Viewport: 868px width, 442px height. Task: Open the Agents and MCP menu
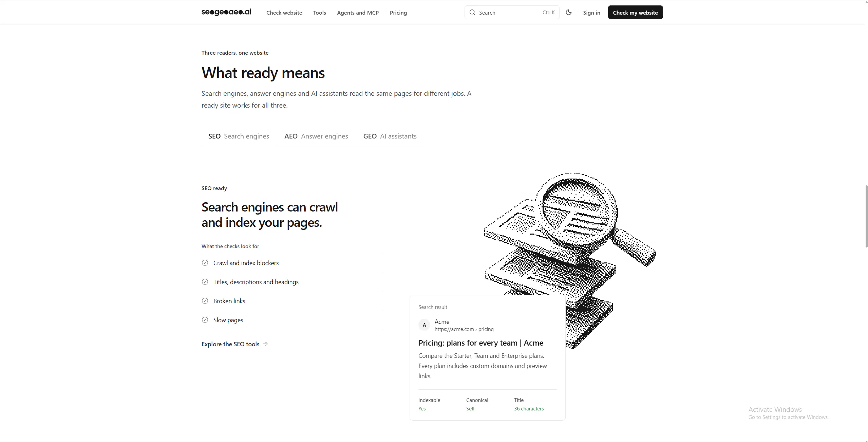point(358,13)
